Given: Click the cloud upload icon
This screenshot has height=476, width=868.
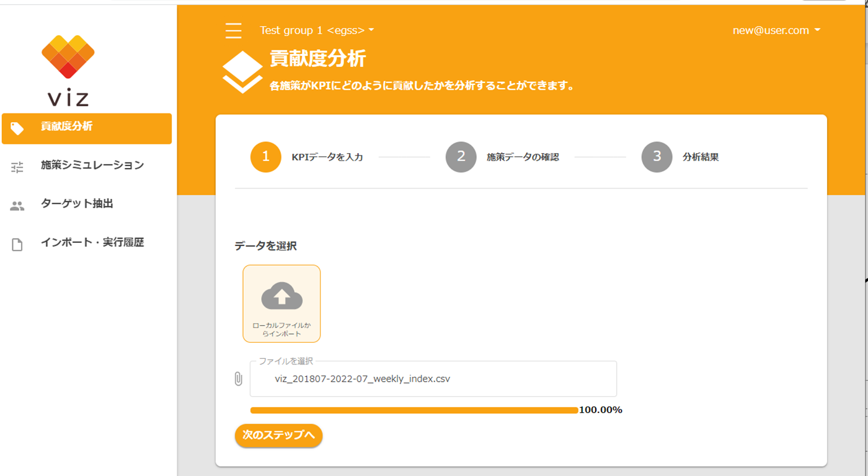Looking at the screenshot, I should pyautogui.click(x=281, y=296).
